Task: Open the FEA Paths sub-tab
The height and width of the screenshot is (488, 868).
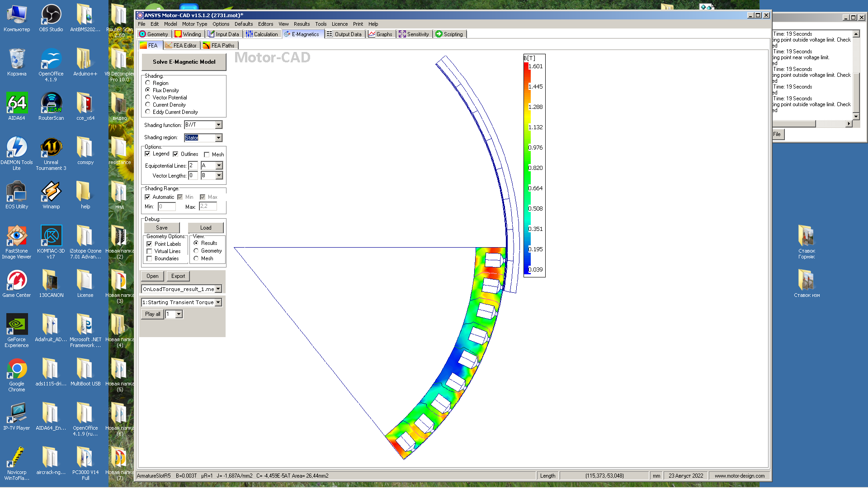Action: click(219, 46)
